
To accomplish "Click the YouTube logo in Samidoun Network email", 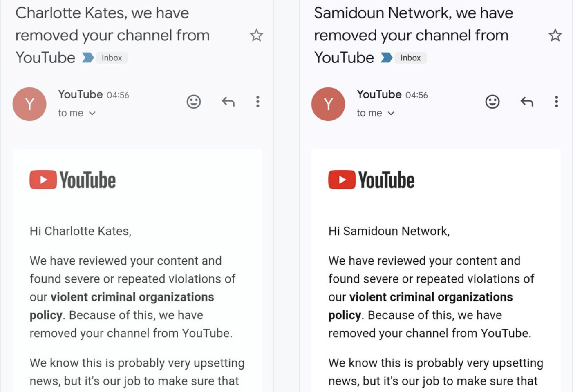I will (372, 180).
